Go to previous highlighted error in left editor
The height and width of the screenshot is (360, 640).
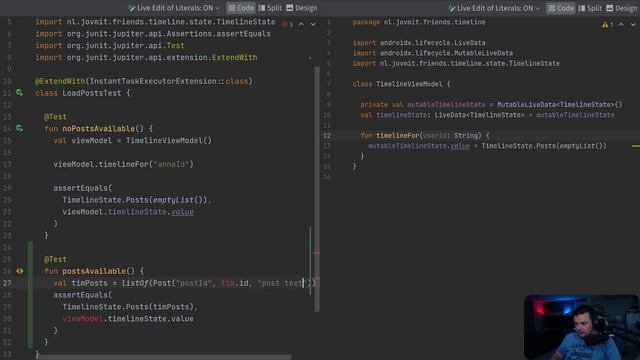301,24
